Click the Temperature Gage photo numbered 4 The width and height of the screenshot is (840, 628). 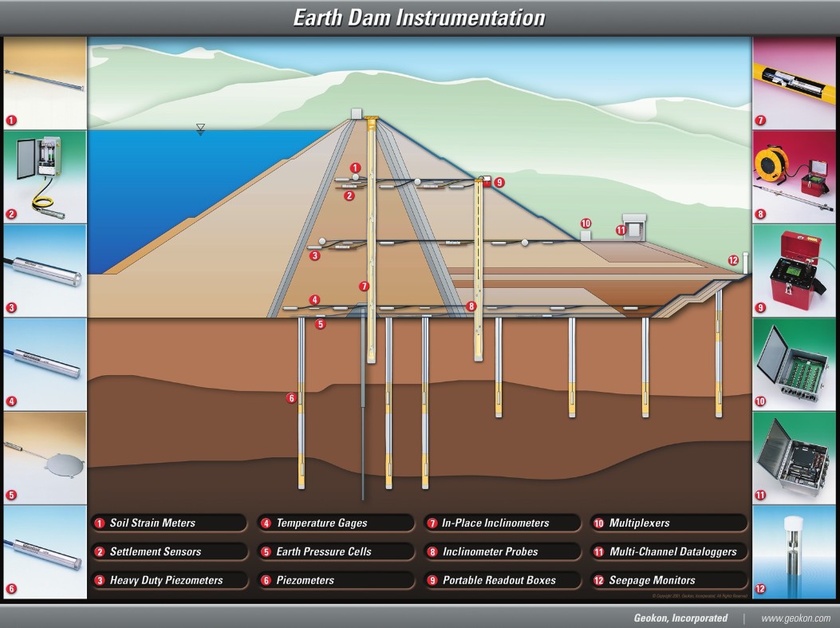45,365
